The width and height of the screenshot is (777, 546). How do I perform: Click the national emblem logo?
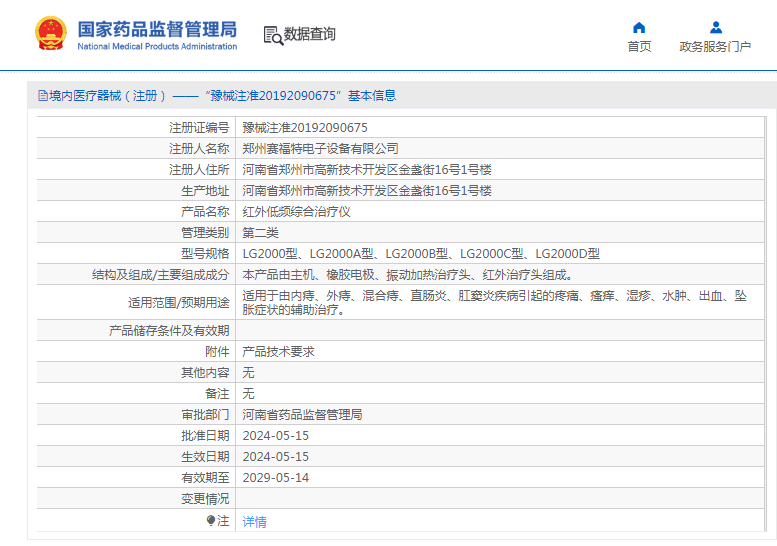click(x=51, y=33)
